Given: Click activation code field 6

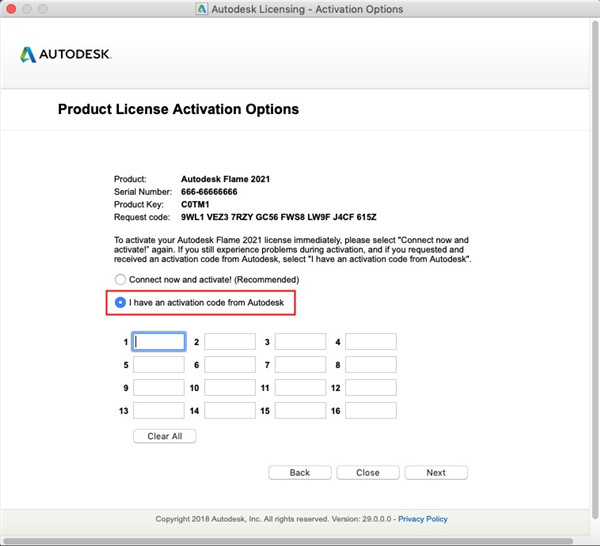Looking at the screenshot, I should tap(230, 365).
